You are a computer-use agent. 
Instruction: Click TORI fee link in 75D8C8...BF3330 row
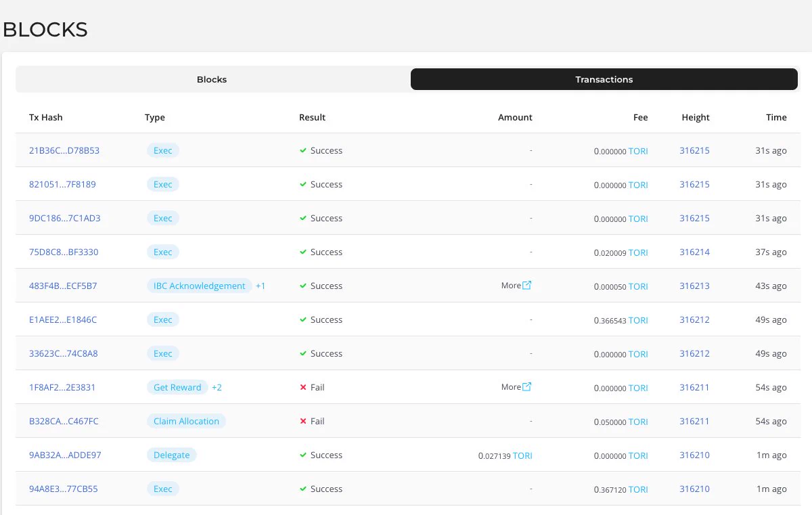638,252
